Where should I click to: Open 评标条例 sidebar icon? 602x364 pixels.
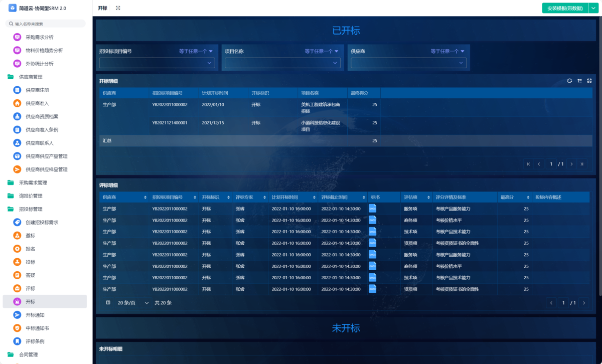point(17,341)
